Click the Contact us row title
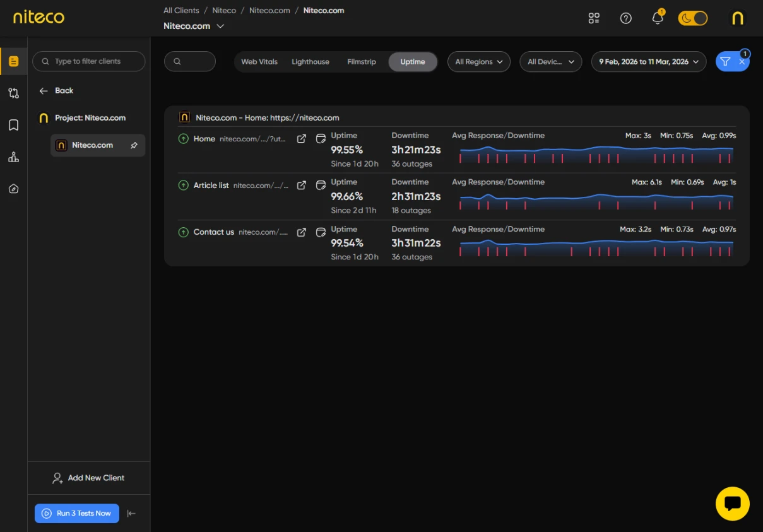 [x=214, y=232]
